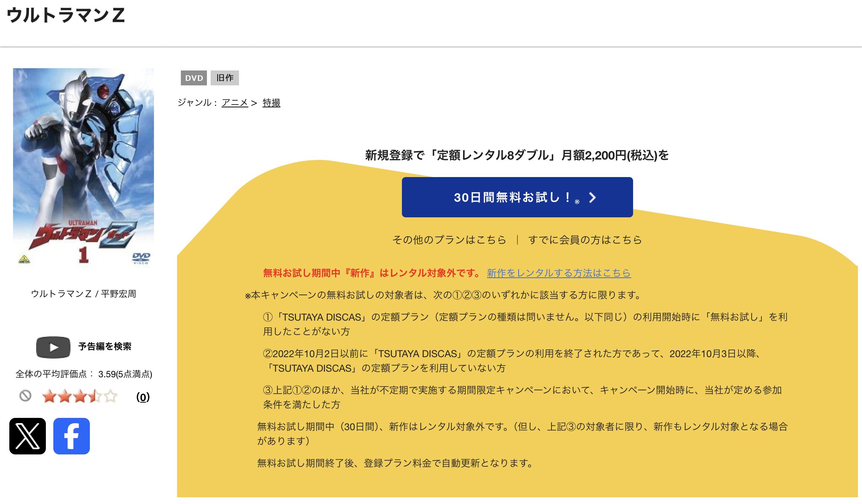Click condition ② 2022年10月2日 text

click(512, 360)
